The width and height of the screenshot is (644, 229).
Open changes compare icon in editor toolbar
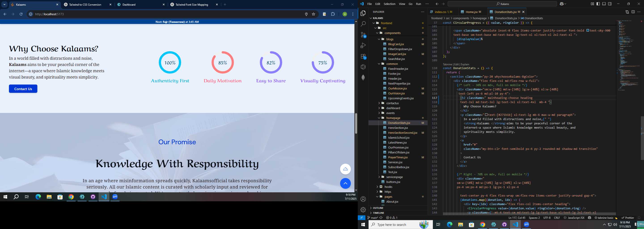[627, 12]
